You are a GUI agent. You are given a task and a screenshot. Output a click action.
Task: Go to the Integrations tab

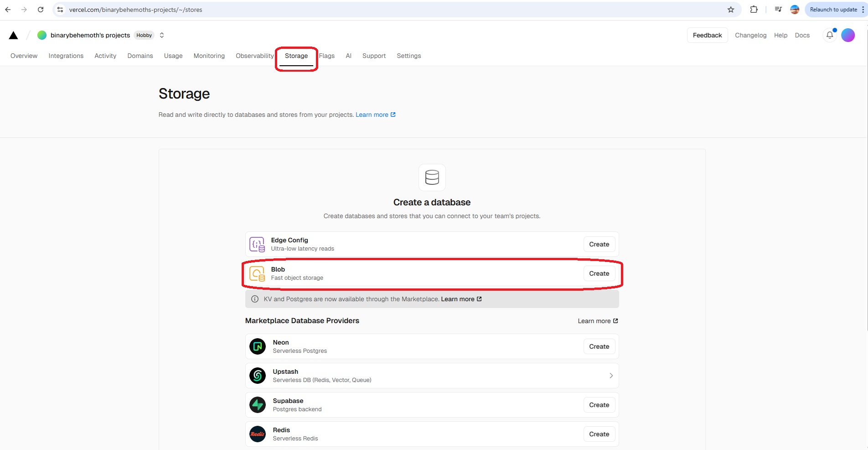(66, 56)
